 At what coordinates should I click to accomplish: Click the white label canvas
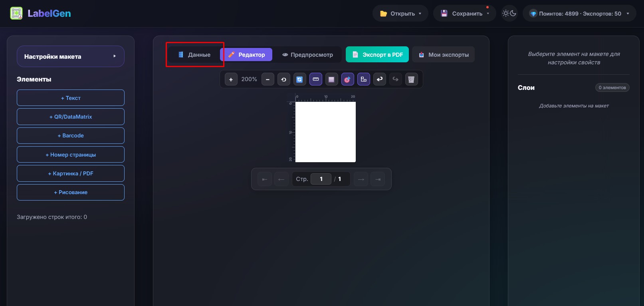pyautogui.click(x=325, y=132)
